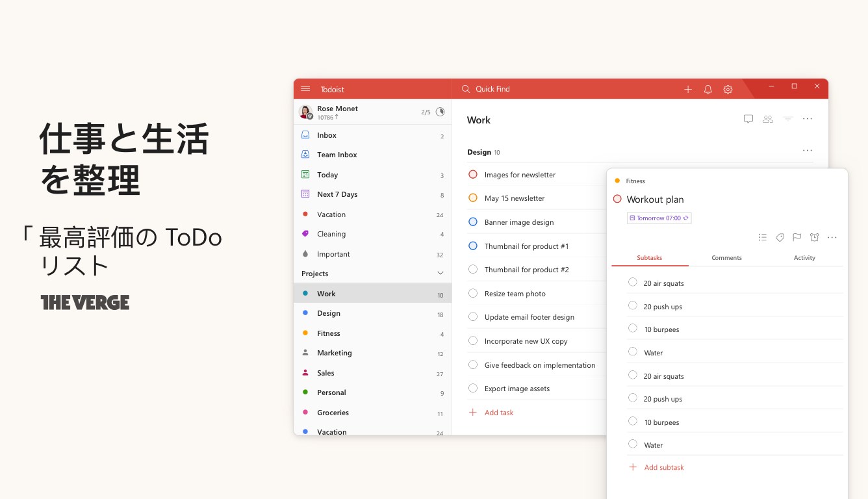Image resolution: width=868 pixels, height=499 pixels.
Task: Open notifications bell icon
Action: coord(708,90)
